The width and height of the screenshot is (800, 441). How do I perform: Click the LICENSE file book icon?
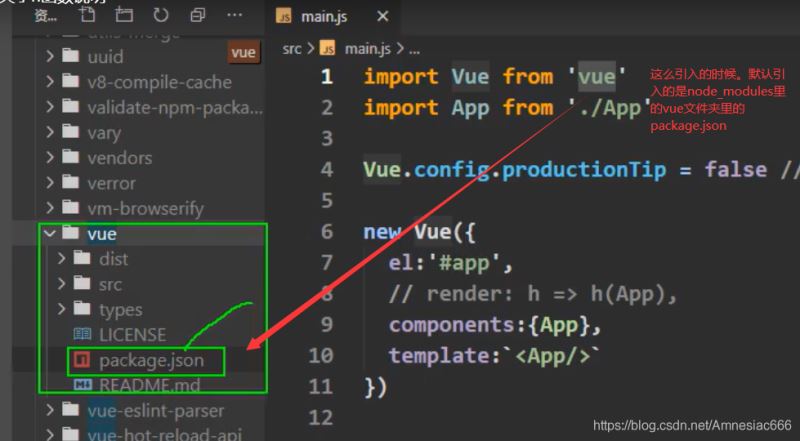point(83,334)
